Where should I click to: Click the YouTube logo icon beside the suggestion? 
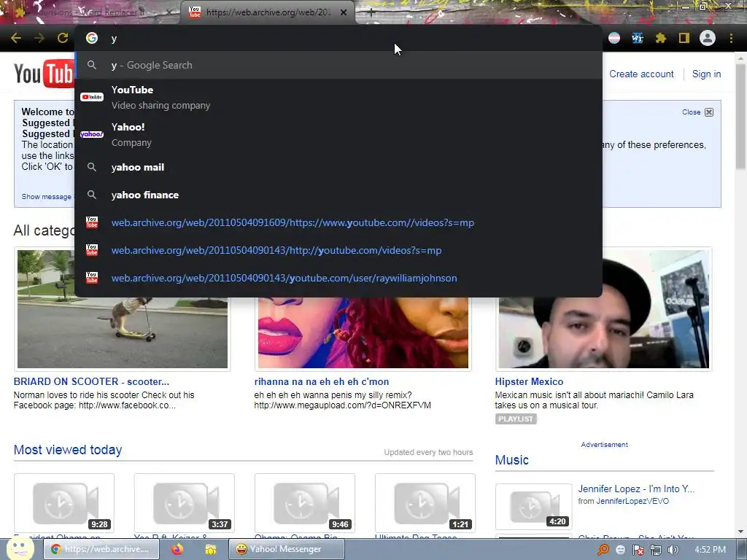pyautogui.click(x=92, y=97)
